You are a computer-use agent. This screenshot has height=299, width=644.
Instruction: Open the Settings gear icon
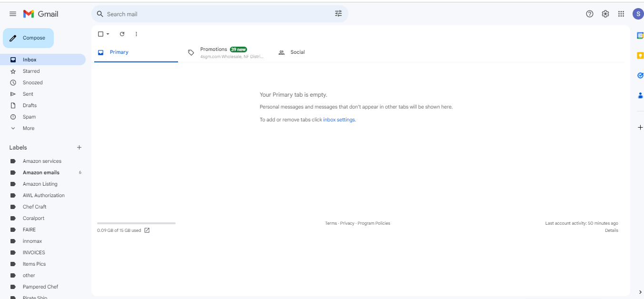pos(605,14)
